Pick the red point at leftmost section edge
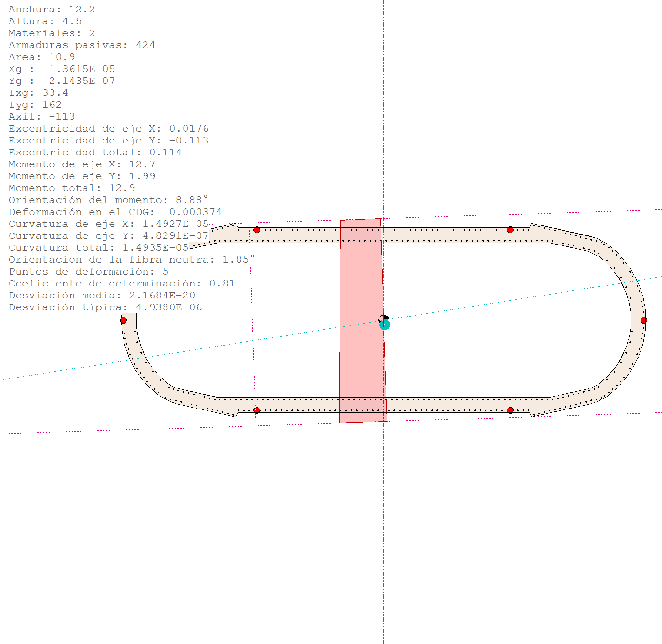 124,320
